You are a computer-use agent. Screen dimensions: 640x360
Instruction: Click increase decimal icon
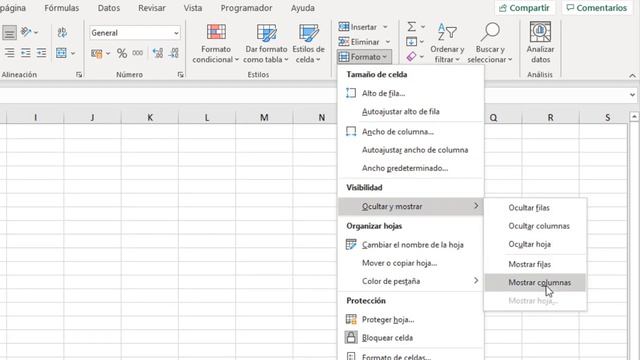coord(158,53)
